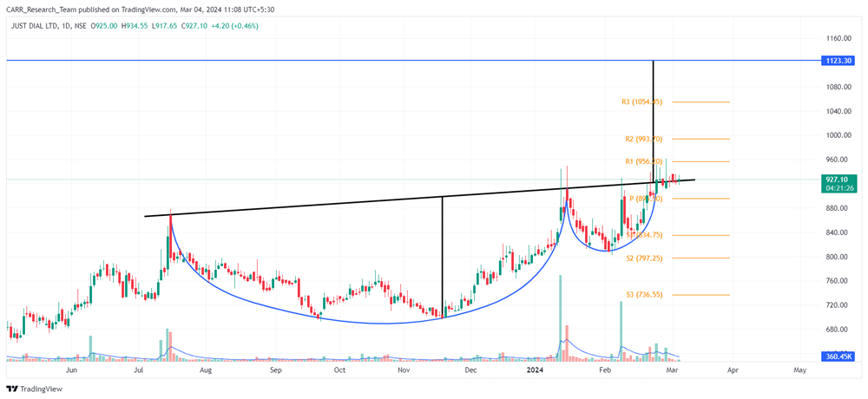Select the blue 1123.30 price label
This screenshot has width=868, height=399.
(x=838, y=61)
